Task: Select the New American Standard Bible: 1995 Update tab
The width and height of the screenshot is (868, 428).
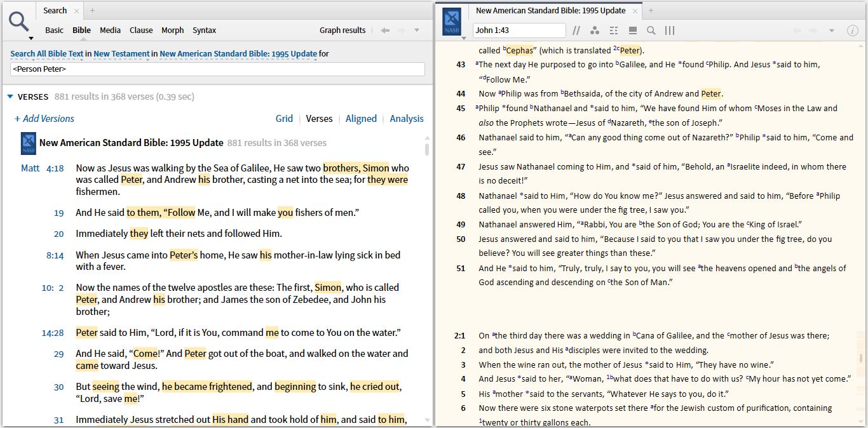Action: pos(550,11)
